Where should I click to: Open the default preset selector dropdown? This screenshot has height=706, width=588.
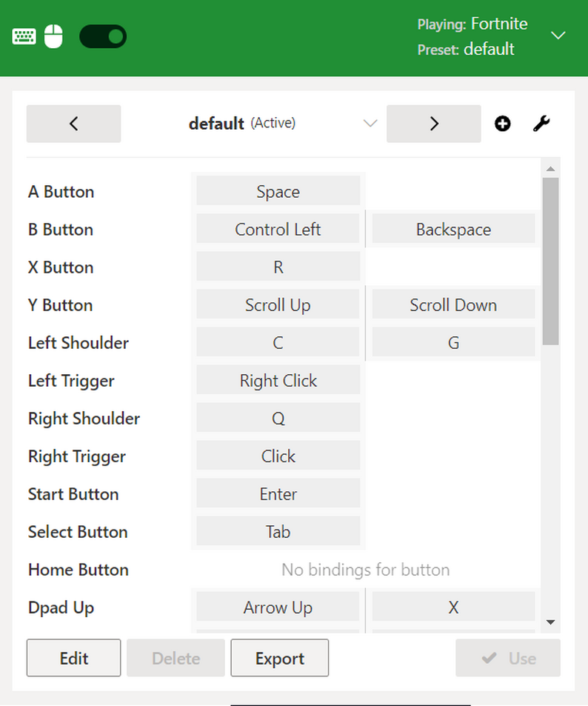370,124
